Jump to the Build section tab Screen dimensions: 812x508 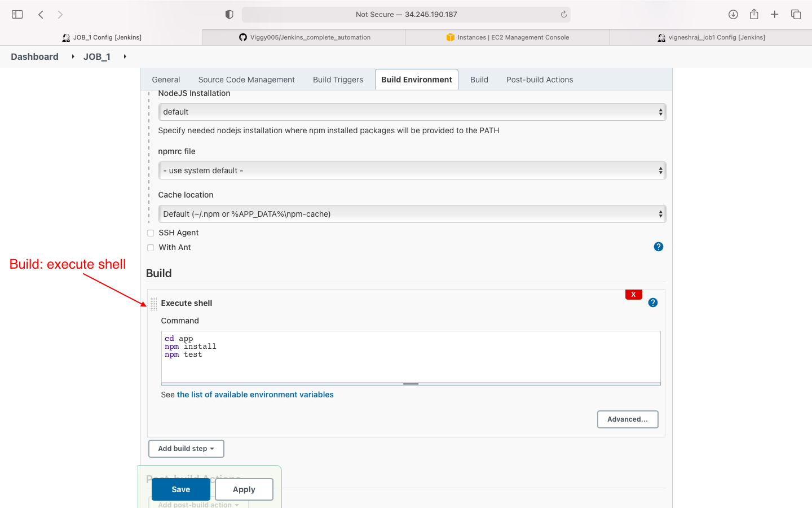pyautogui.click(x=479, y=80)
